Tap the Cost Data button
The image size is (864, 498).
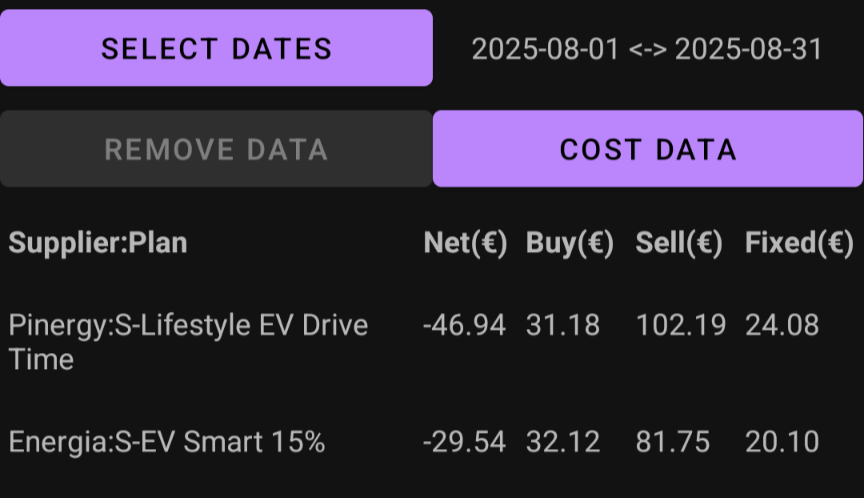point(648,149)
